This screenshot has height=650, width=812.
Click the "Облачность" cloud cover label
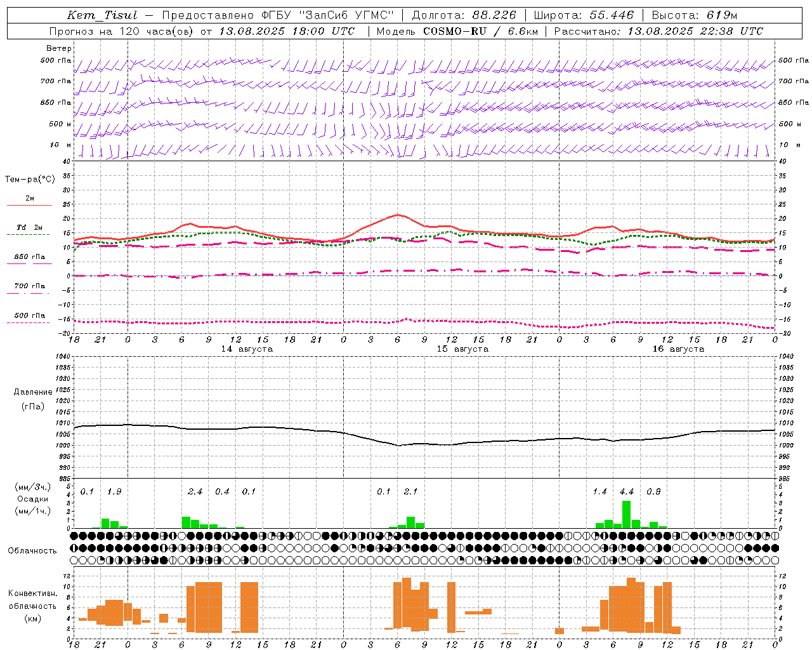click(32, 551)
